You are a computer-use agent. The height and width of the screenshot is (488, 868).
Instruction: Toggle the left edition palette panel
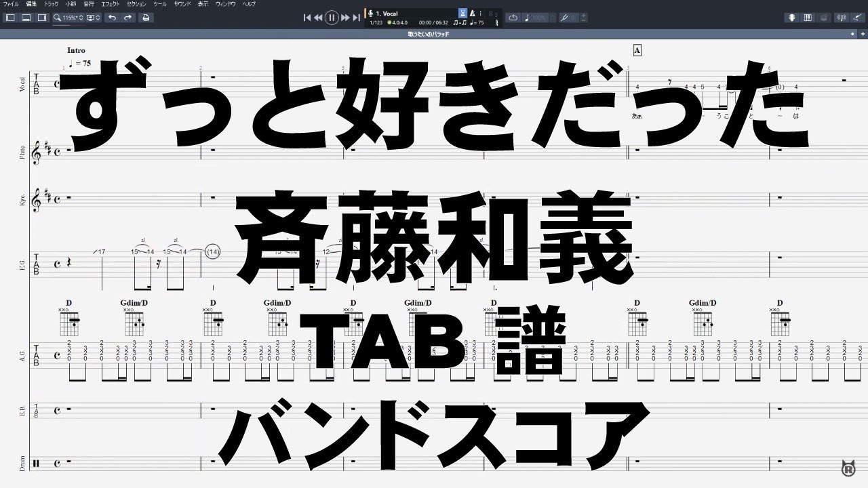point(9,18)
